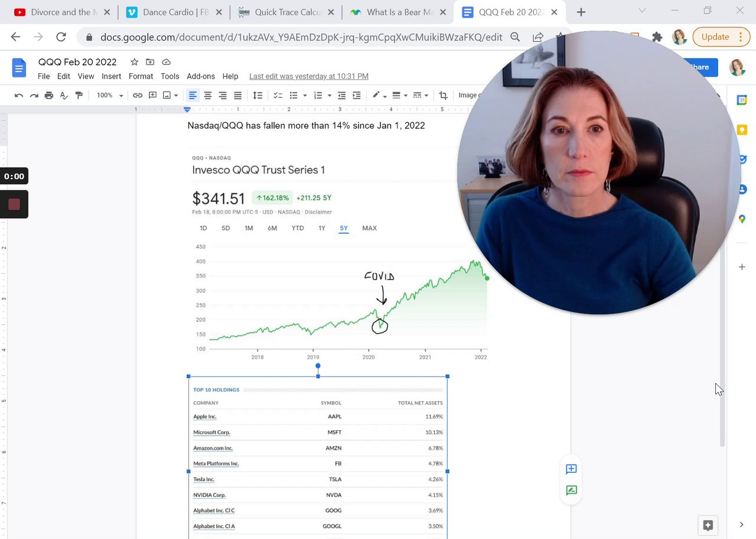
Task: Toggle the numbered list
Action: click(318, 95)
